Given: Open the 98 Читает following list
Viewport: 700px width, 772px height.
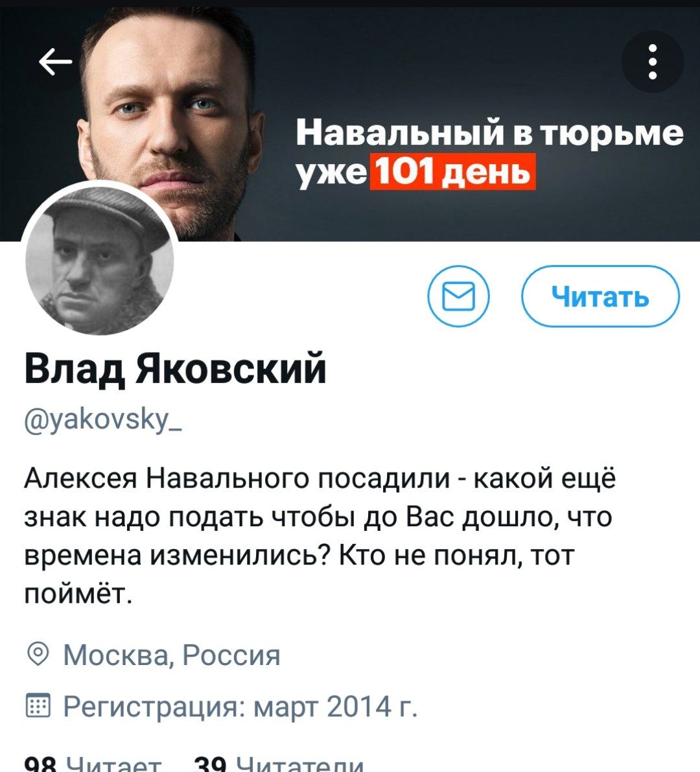Looking at the screenshot, I should [93, 764].
